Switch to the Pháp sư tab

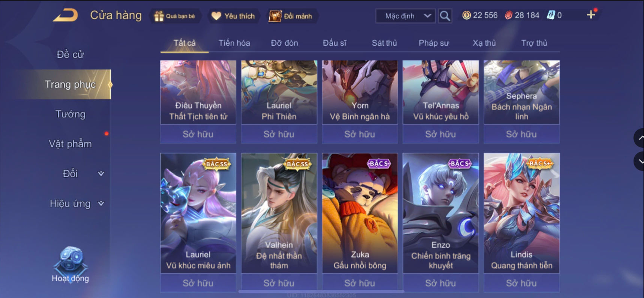(434, 43)
